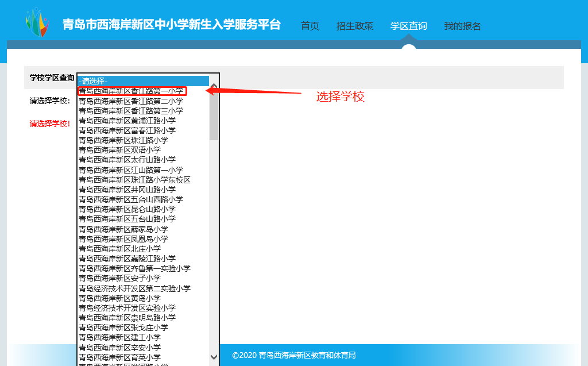Select 青岛西海岸新区珠江路小学东校区 in list
The width and height of the screenshot is (588, 366).
tap(143, 180)
